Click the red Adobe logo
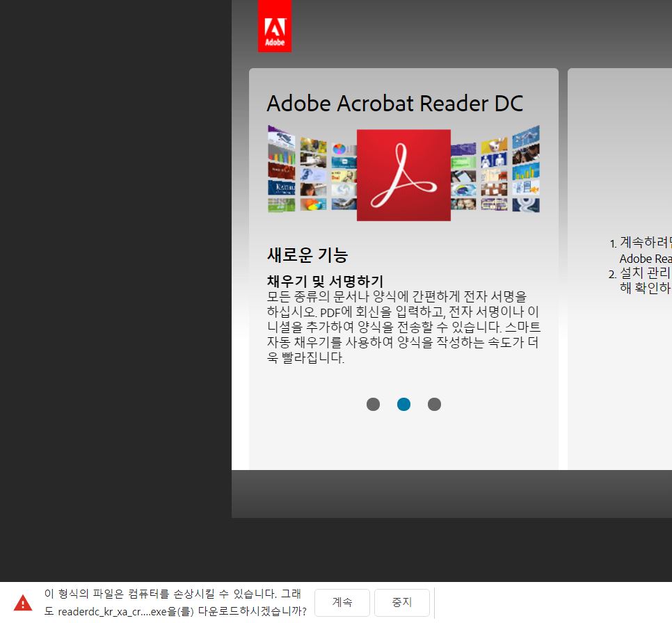672x623 pixels. click(274, 26)
